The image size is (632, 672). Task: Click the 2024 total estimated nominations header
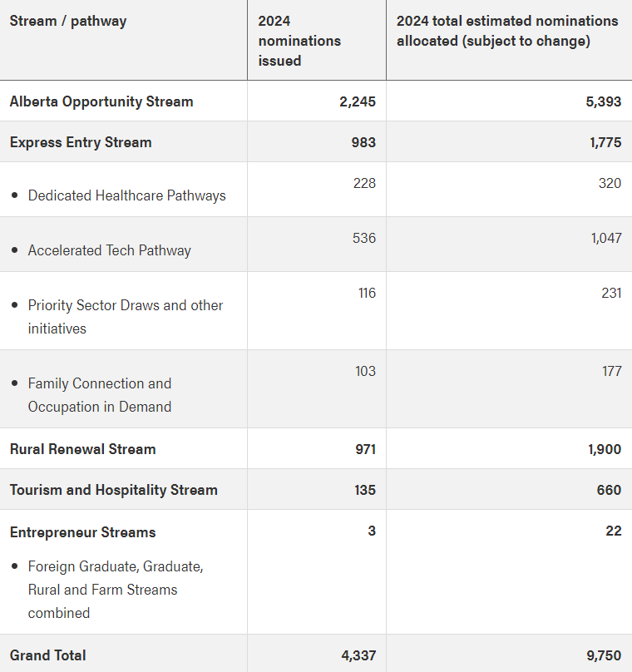[x=507, y=31]
